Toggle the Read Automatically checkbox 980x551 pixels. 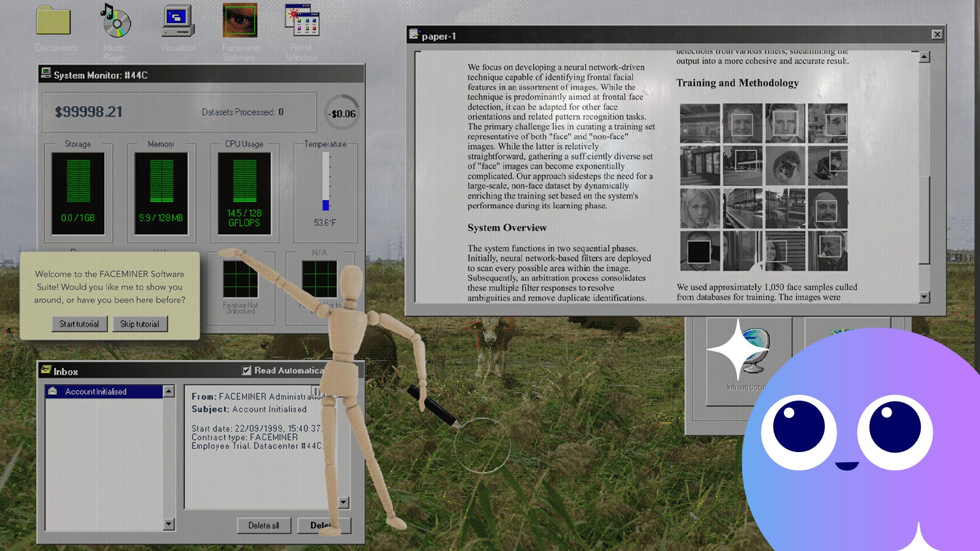[247, 370]
